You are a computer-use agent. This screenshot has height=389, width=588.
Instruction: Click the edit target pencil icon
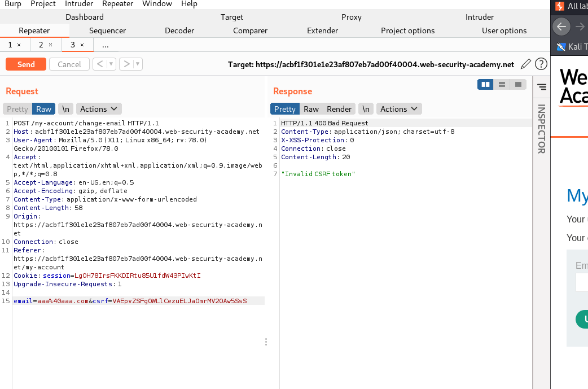(x=526, y=64)
